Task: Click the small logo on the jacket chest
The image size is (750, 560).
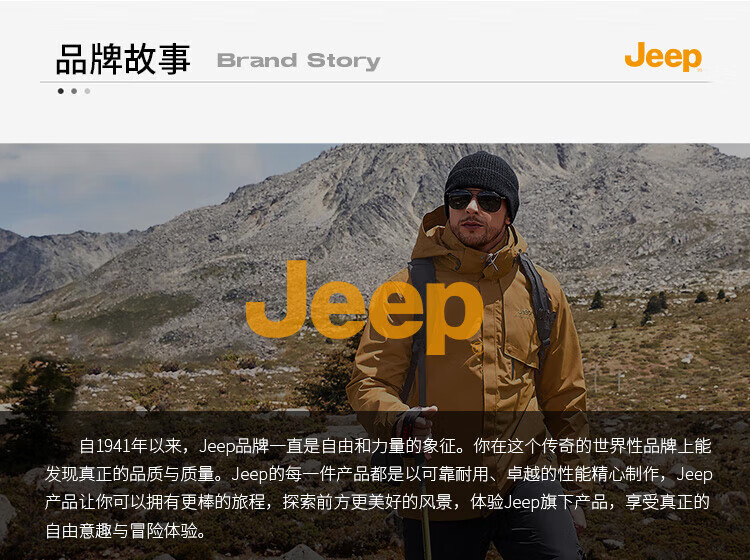Action: click(525, 313)
